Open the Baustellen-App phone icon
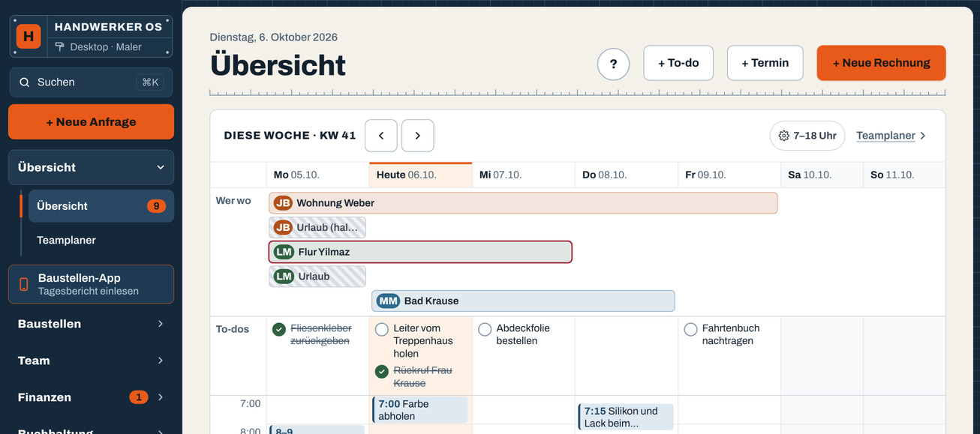This screenshot has width=980, height=434. (24, 284)
